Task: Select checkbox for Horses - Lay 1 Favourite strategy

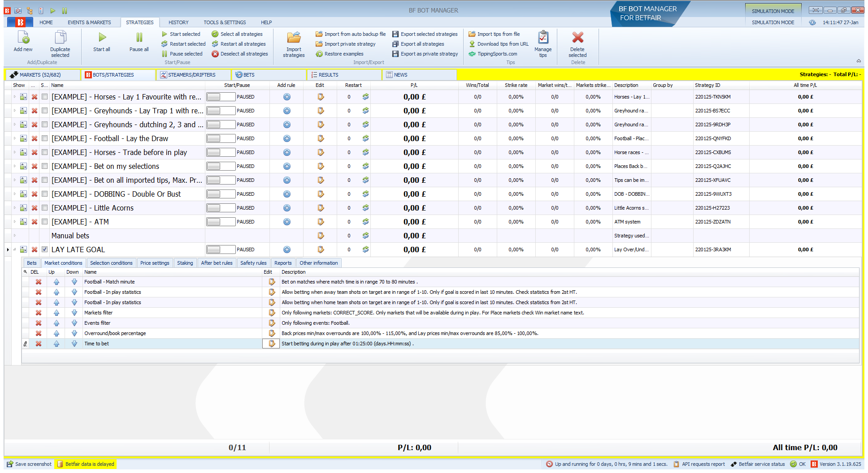Action: tap(45, 97)
